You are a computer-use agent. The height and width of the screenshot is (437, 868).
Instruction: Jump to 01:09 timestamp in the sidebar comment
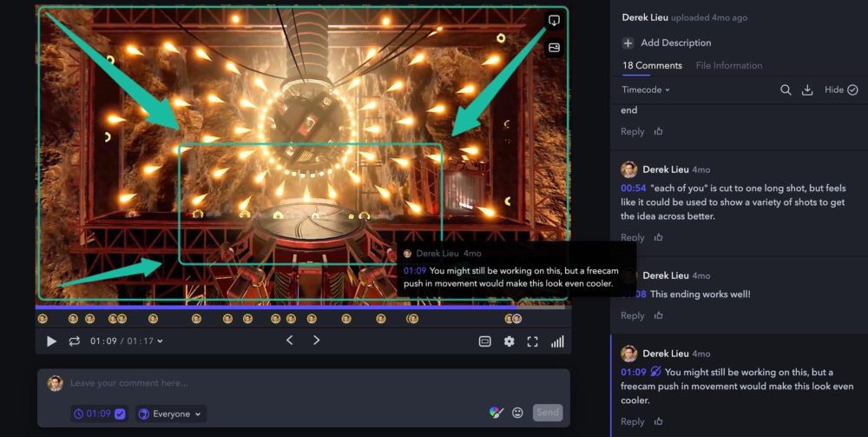coord(634,372)
